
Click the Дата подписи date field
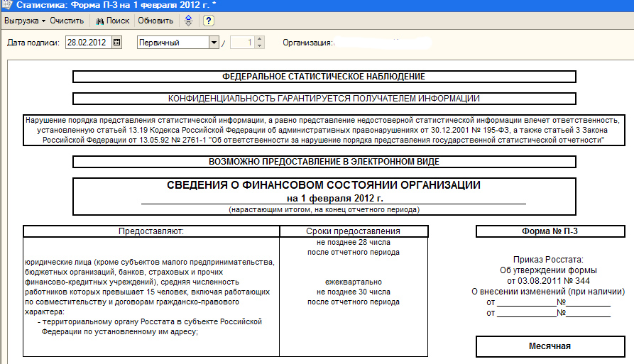pyautogui.click(x=89, y=43)
